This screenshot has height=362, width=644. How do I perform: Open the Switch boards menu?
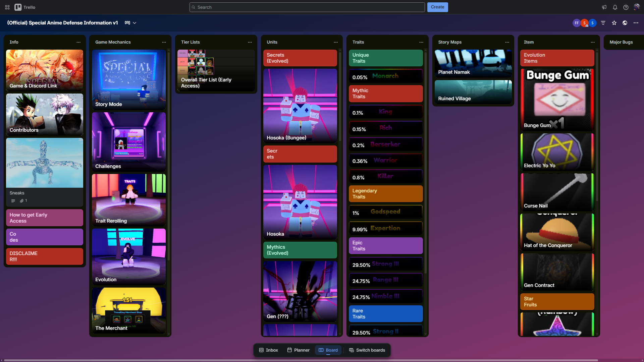coord(367,350)
